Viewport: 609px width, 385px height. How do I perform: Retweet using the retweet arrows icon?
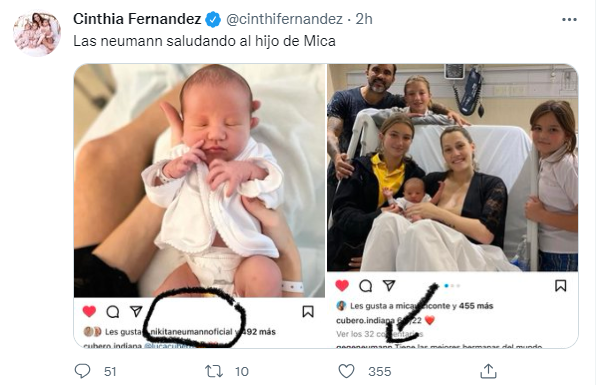(x=214, y=371)
